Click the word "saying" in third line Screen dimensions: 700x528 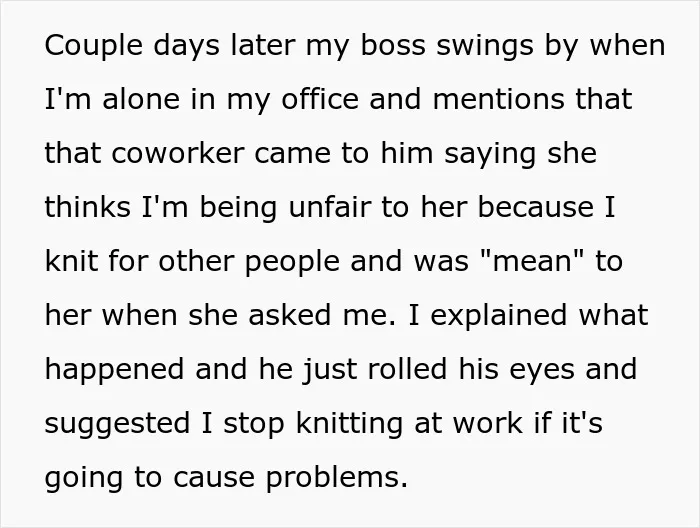tap(490, 154)
